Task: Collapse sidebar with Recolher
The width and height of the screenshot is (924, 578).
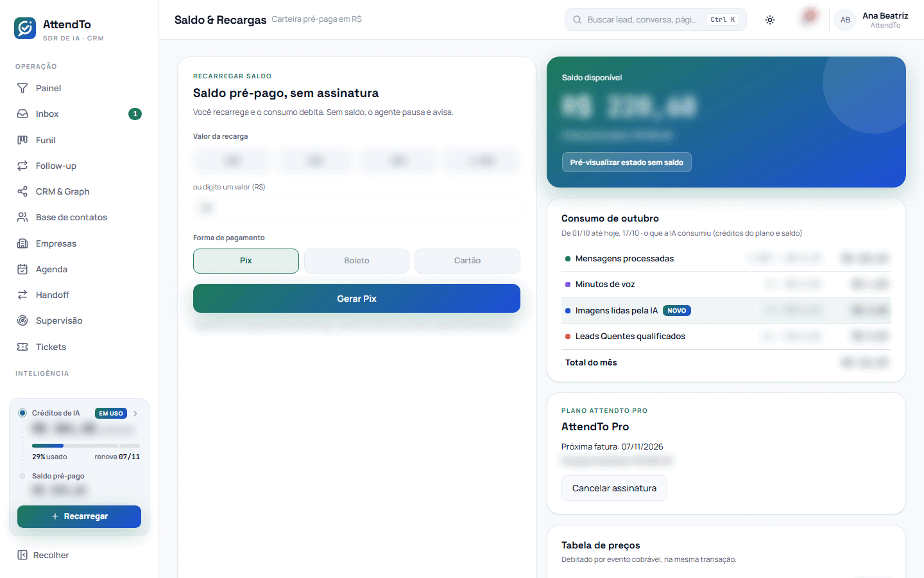Action: (x=43, y=555)
